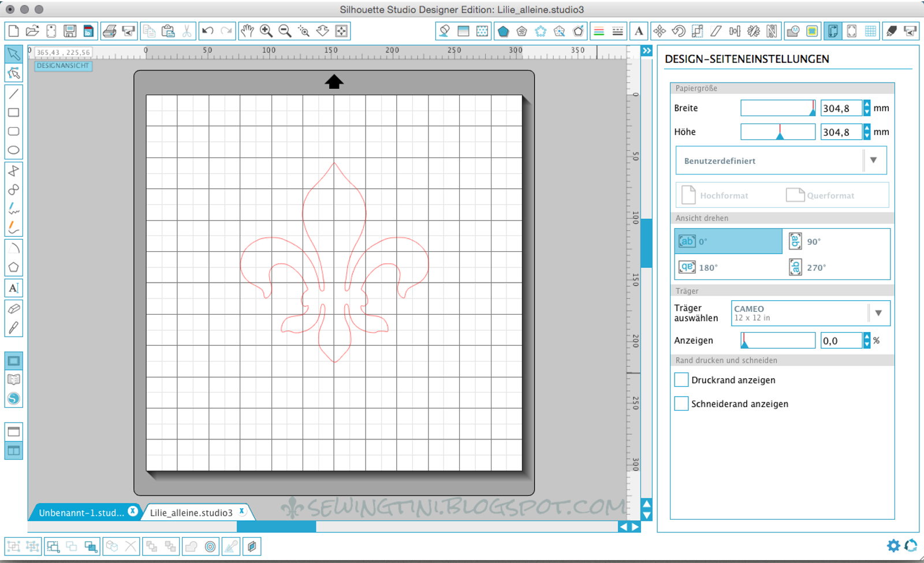Pick the Eraser tool
This screenshot has width=924, height=563.
pyautogui.click(x=14, y=308)
